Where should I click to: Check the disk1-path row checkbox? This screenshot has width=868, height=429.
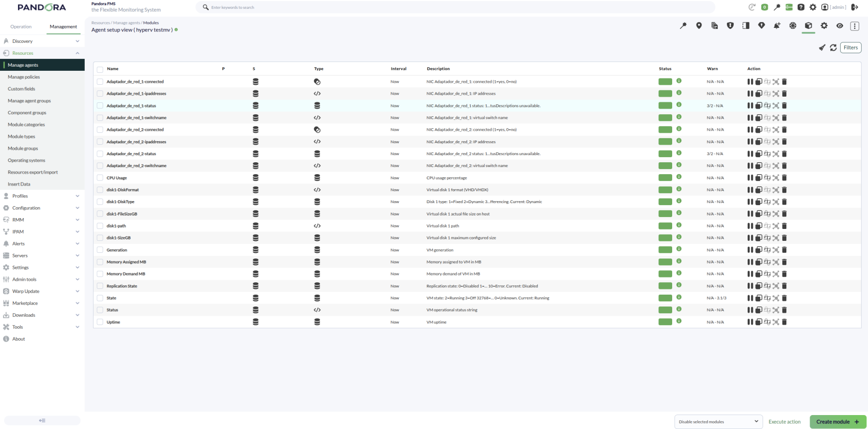[100, 226]
